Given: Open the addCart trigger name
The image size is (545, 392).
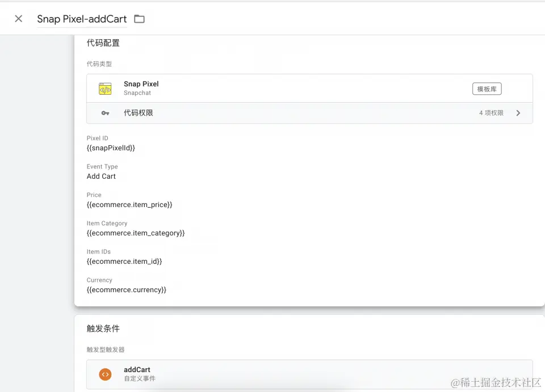Looking at the screenshot, I should [x=137, y=370].
